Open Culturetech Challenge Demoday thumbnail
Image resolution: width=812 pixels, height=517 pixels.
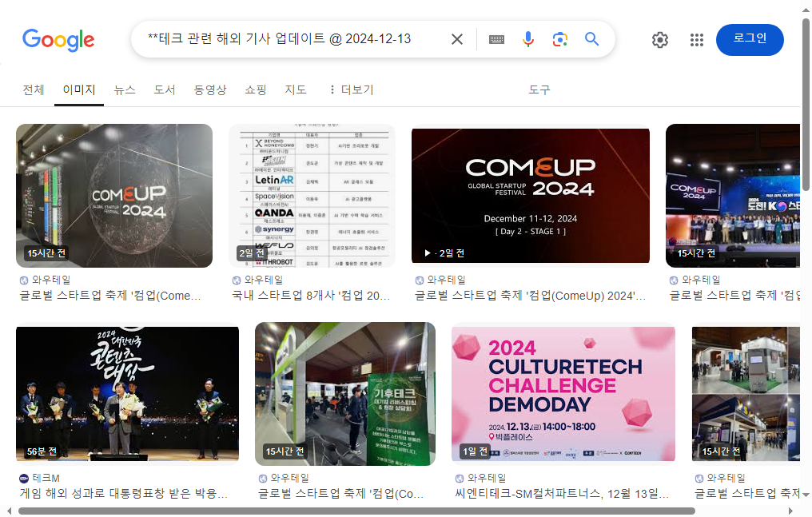point(563,394)
